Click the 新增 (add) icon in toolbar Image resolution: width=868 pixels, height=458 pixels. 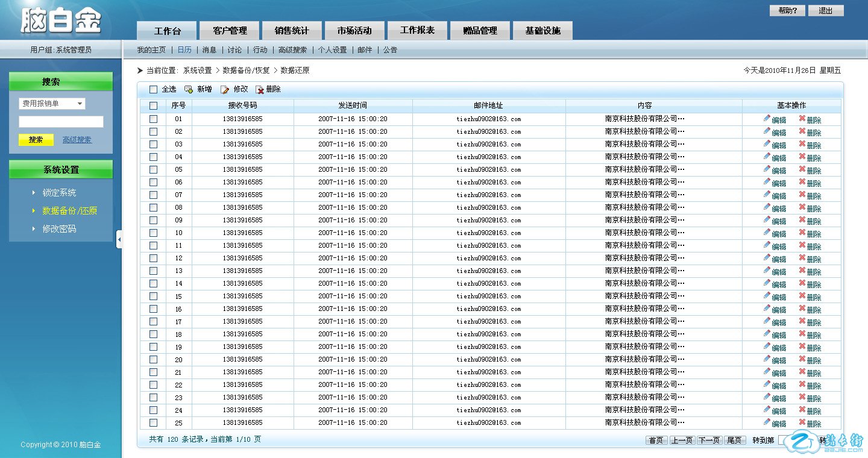coord(189,89)
